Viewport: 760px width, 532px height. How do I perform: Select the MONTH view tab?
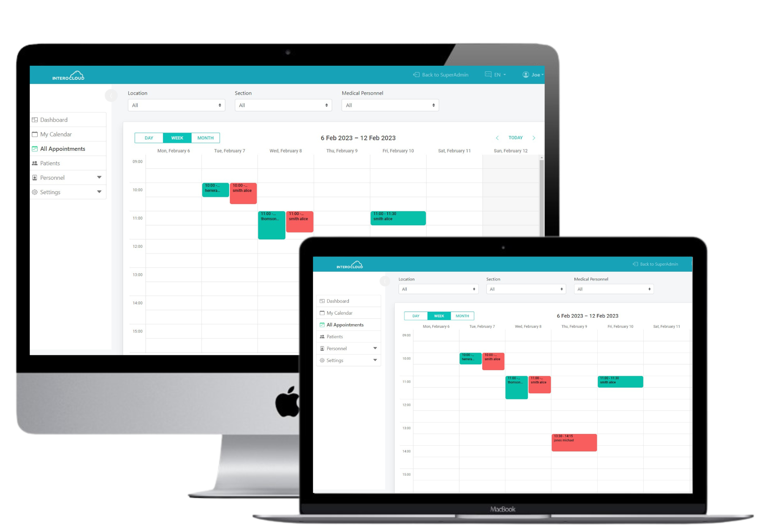tap(206, 138)
